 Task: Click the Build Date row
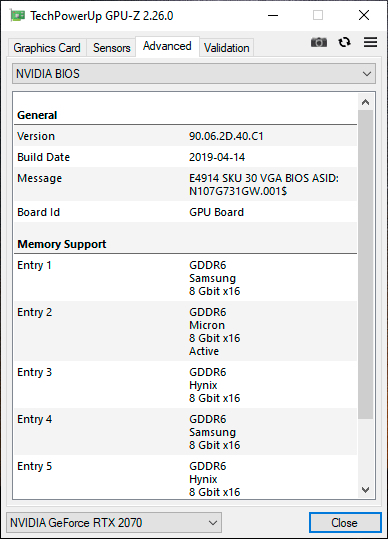(x=185, y=157)
